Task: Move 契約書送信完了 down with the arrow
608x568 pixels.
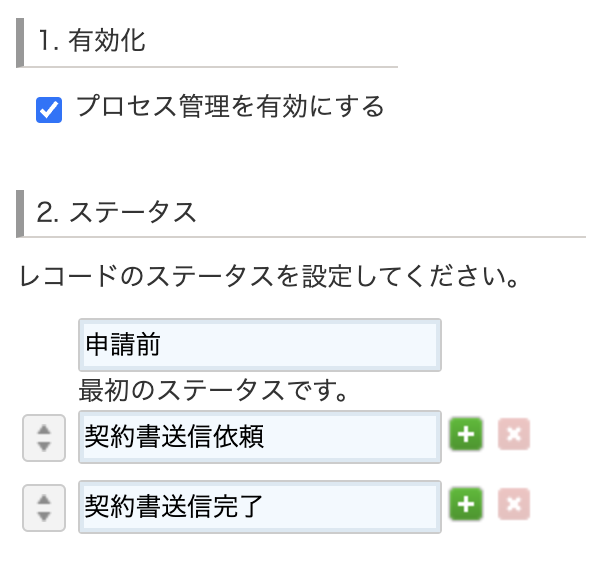Action: click(x=44, y=516)
